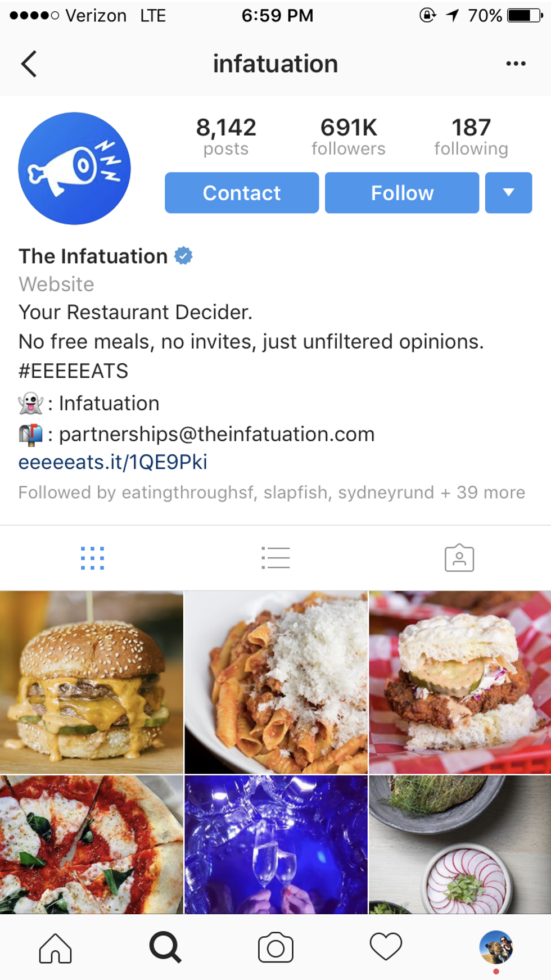Tap the Contact button

[x=242, y=193]
